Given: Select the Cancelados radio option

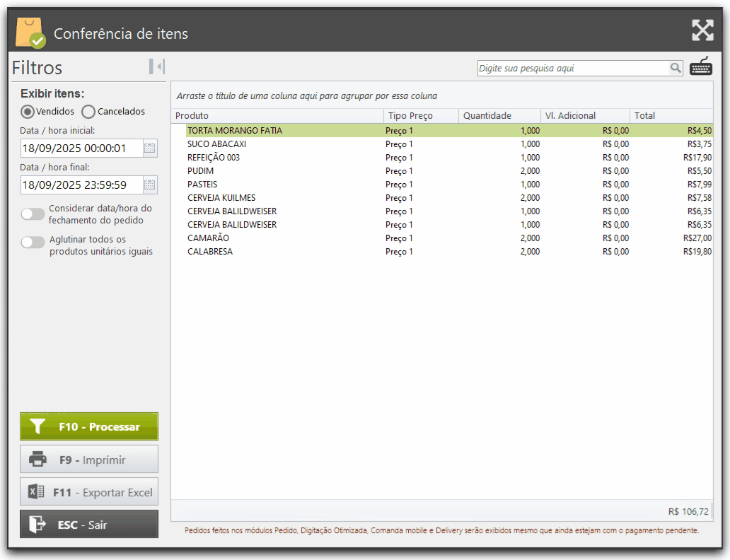Looking at the screenshot, I should tap(88, 112).
